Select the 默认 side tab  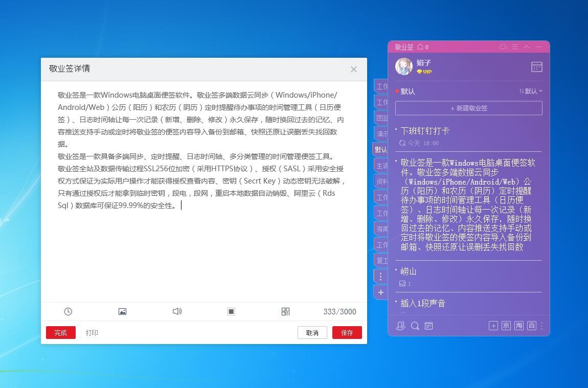pyautogui.click(x=380, y=150)
